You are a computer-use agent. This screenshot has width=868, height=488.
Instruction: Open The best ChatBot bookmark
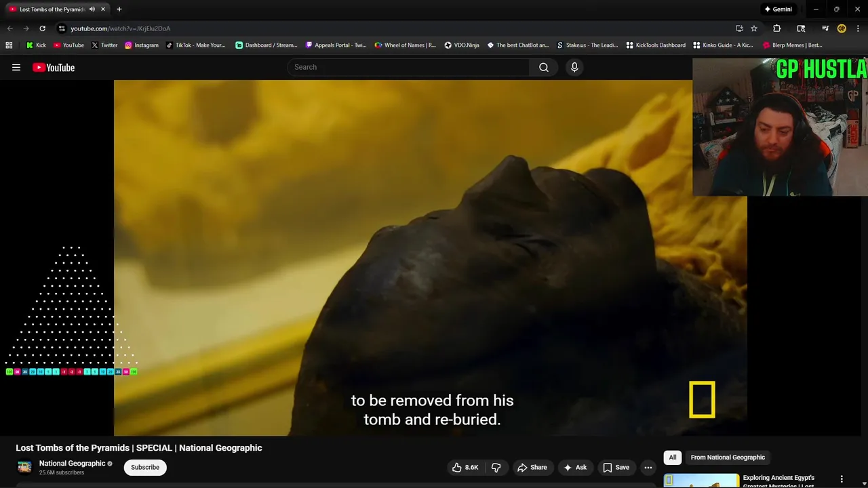pos(518,45)
